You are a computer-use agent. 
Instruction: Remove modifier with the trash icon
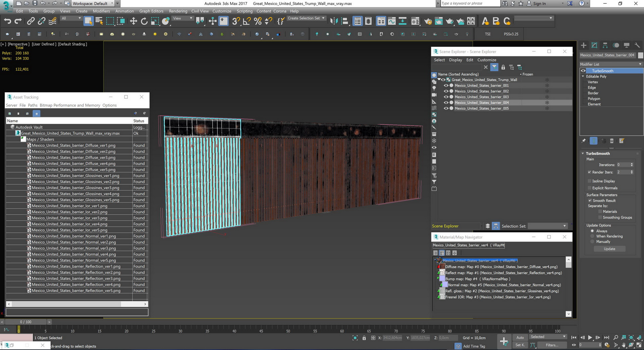[x=612, y=141]
